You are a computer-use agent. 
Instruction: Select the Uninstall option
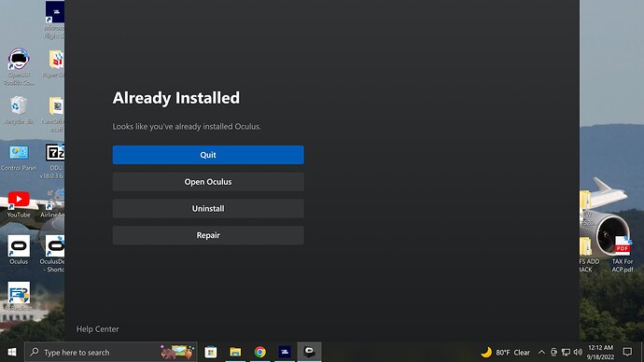click(x=208, y=208)
